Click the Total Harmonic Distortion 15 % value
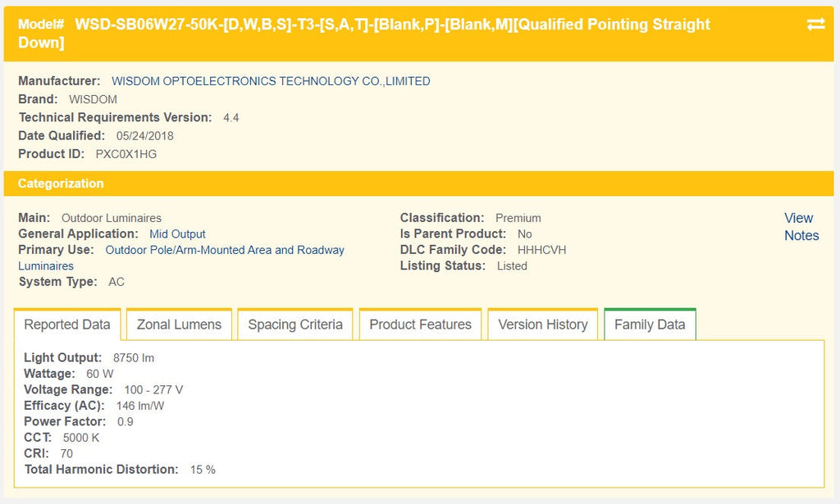Viewport: 840px width, 504px height. pyautogui.click(x=203, y=470)
